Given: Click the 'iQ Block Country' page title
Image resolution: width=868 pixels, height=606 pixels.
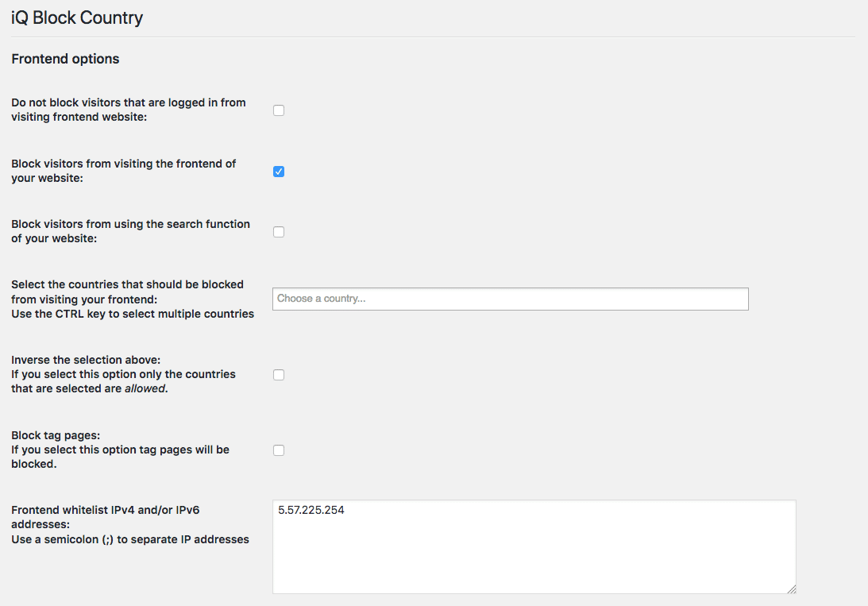Looking at the screenshot, I should coord(77,17).
